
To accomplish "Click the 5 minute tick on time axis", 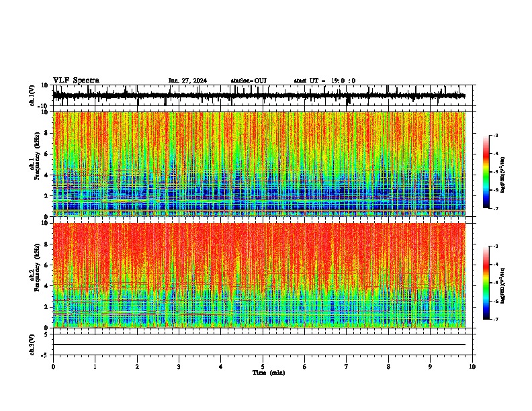I will tap(263, 367).
